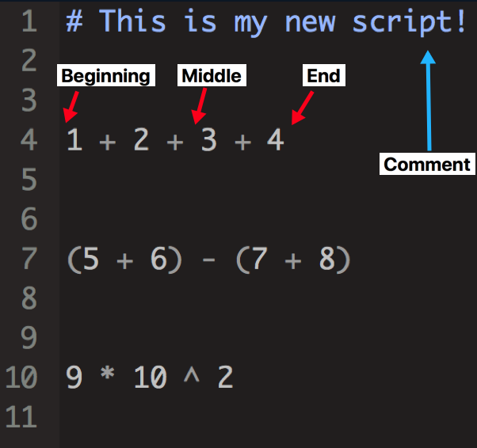This screenshot has width=477, height=448.
Task: Click the white End annotation label
Action: 323,76
